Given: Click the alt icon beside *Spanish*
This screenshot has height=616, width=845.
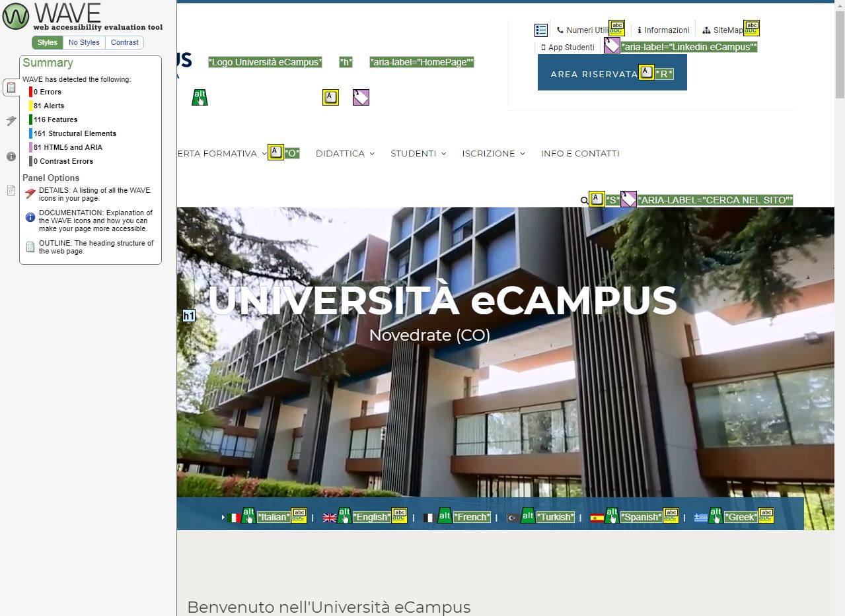Looking at the screenshot, I should (612, 516).
